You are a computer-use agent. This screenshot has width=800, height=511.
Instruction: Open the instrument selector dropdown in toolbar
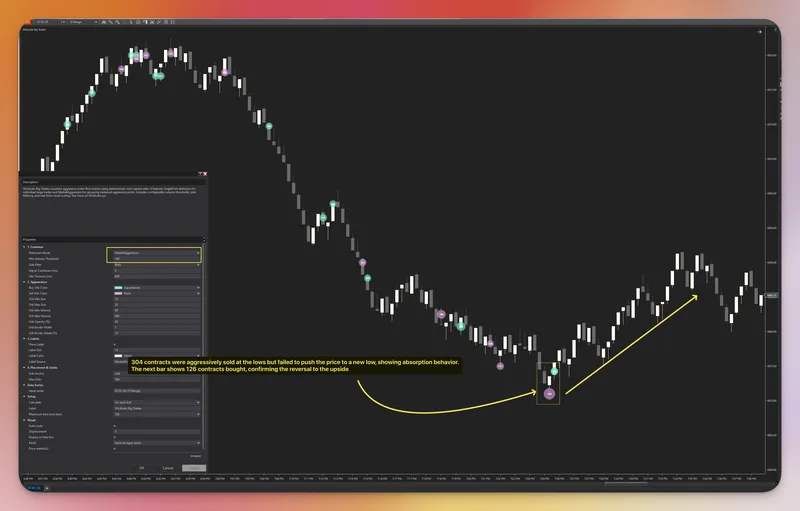(64, 22)
